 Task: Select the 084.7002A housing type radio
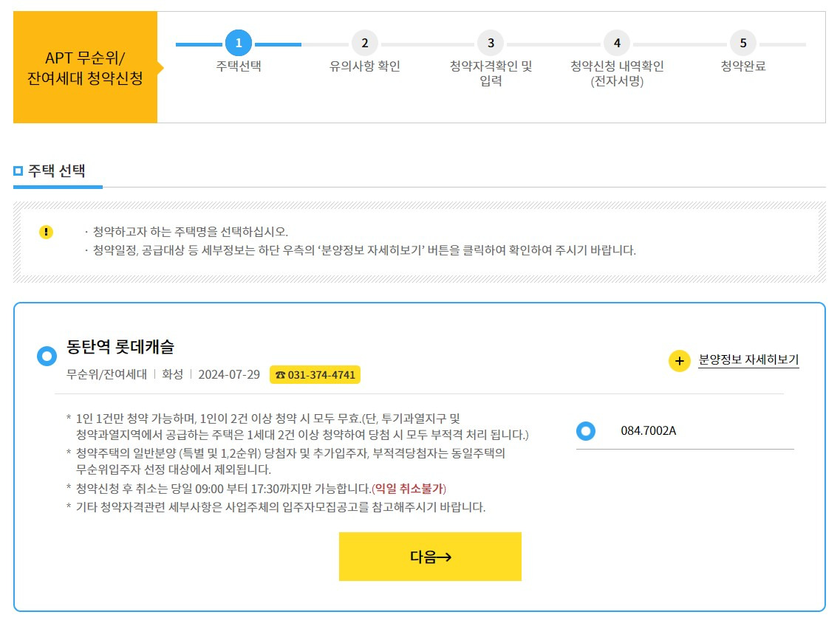[x=586, y=430]
